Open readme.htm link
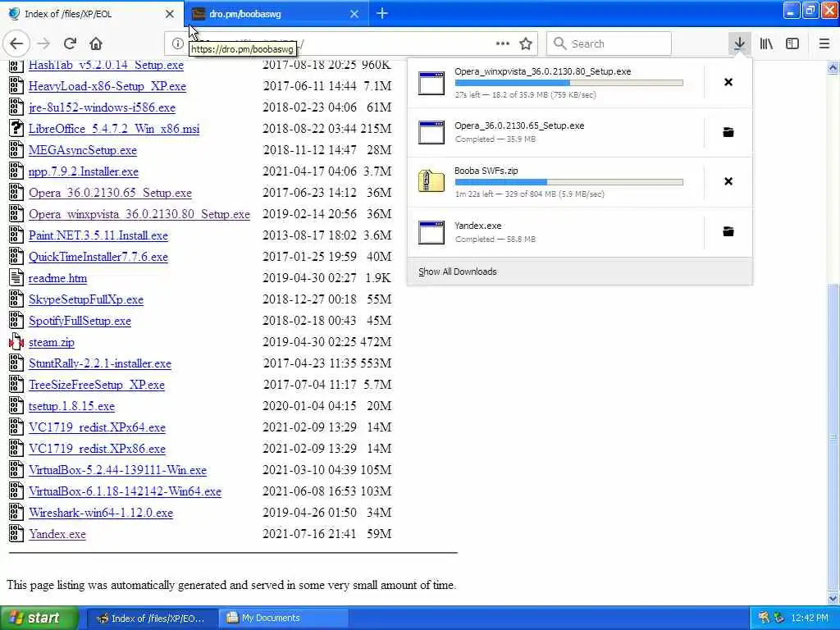 (x=57, y=279)
